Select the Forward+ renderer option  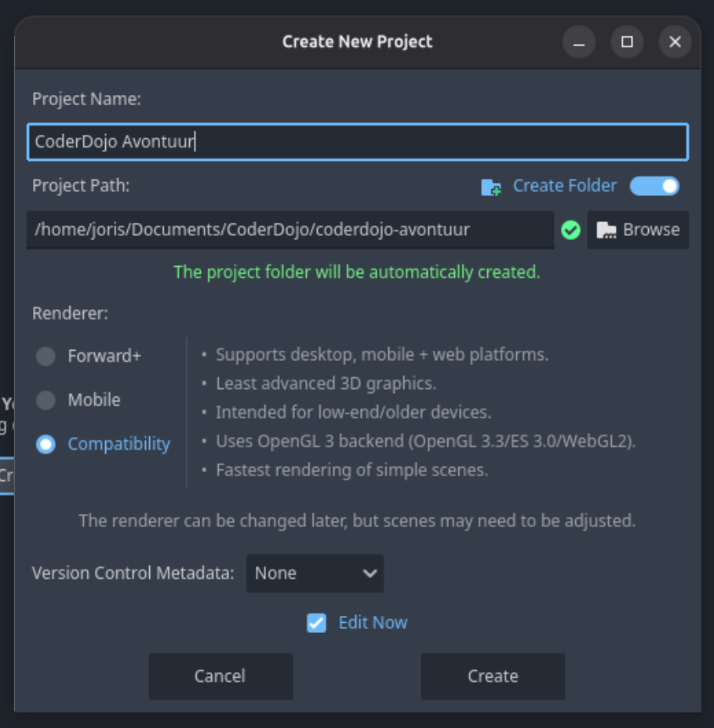[x=46, y=357]
